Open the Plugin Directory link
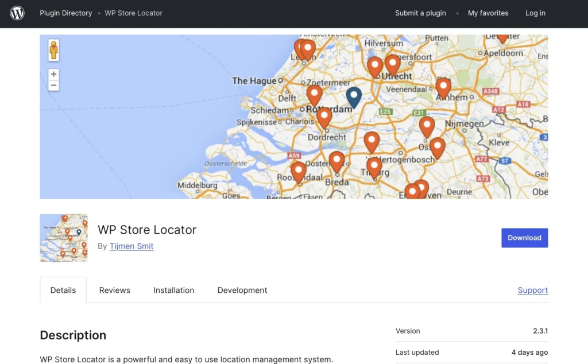 [66, 13]
